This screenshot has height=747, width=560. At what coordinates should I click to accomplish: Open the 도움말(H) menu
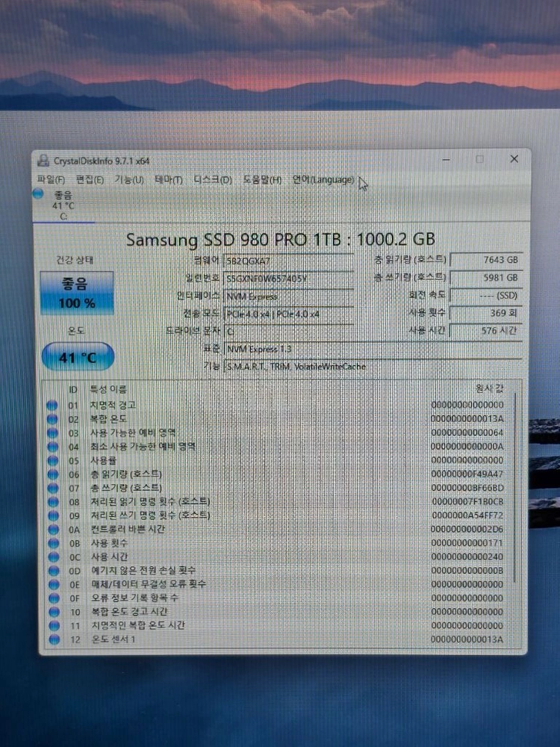(x=262, y=179)
